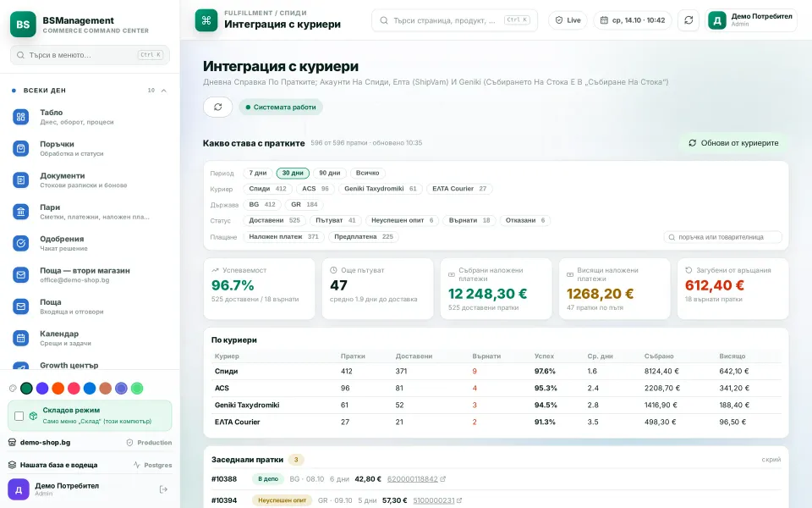Hide Заседнали пратки with скрий
This screenshot has height=508, width=812.
pyautogui.click(x=771, y=460)
